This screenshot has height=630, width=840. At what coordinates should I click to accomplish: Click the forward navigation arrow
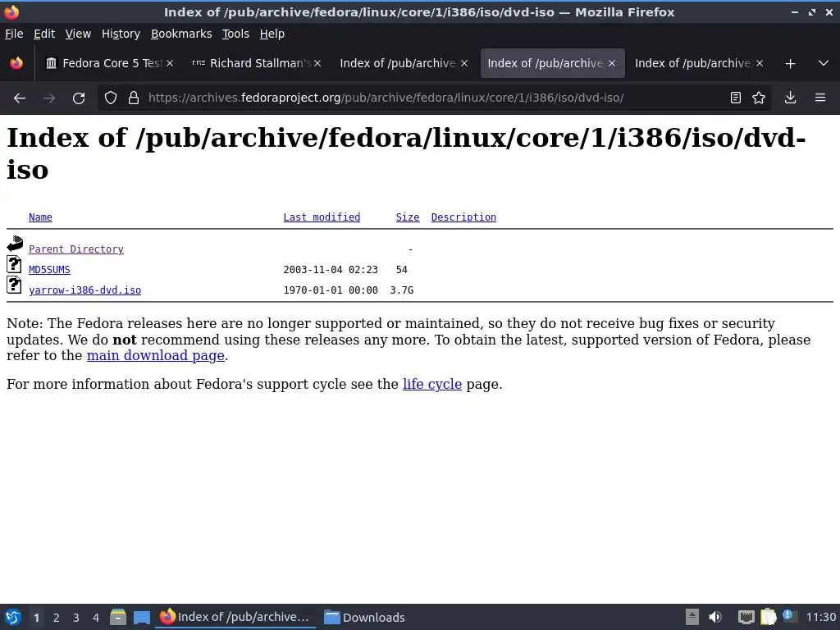point(48,98)
